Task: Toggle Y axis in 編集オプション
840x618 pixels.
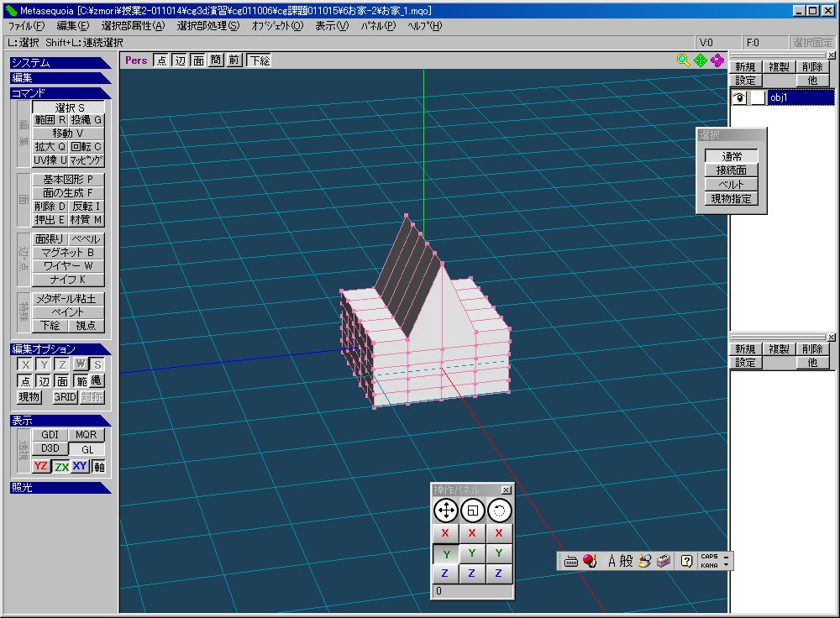Action: (44, 364)
